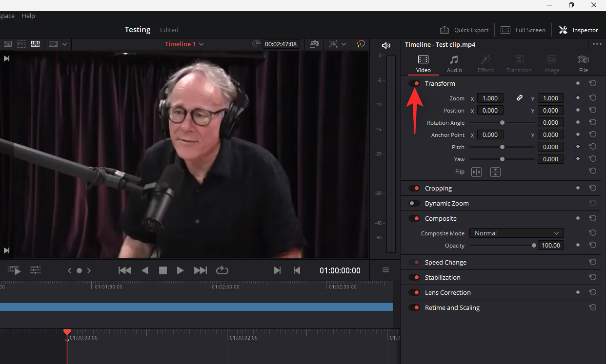Flip the clip vertically
The width and height of the screenshot is (606, 364).
tap(495, 172)
